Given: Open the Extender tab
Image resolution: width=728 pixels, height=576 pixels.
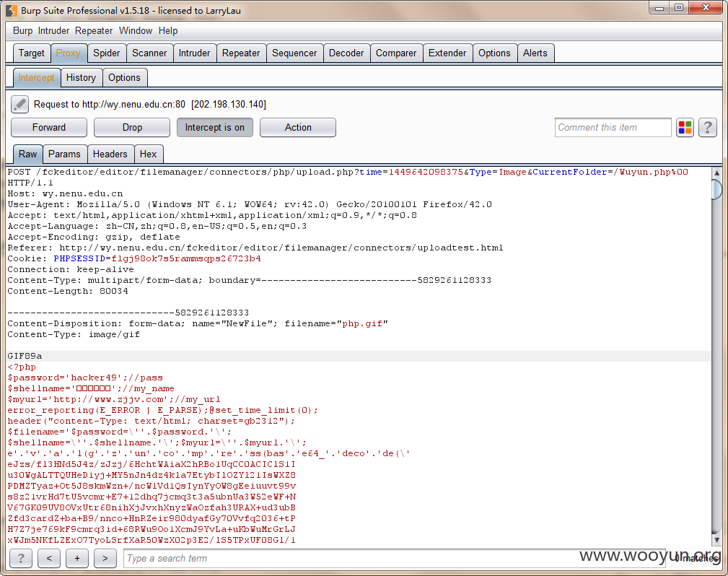Looking at the screenshot, I should point(447,53).
